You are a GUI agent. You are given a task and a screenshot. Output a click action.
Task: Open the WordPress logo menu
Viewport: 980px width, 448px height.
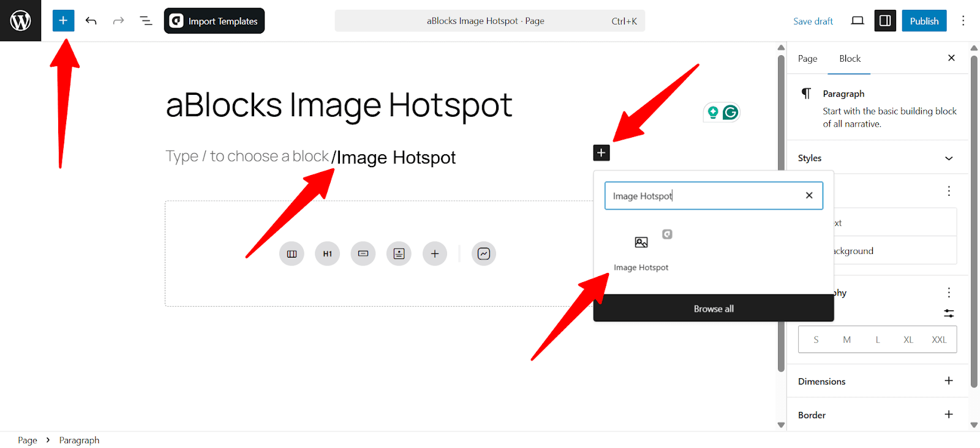point(20,21)
